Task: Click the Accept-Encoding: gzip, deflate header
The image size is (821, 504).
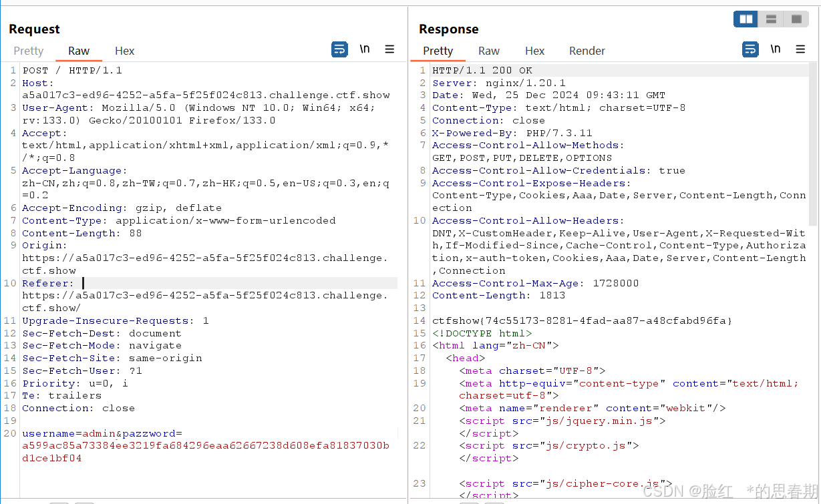Action: (x=122, y=208)
